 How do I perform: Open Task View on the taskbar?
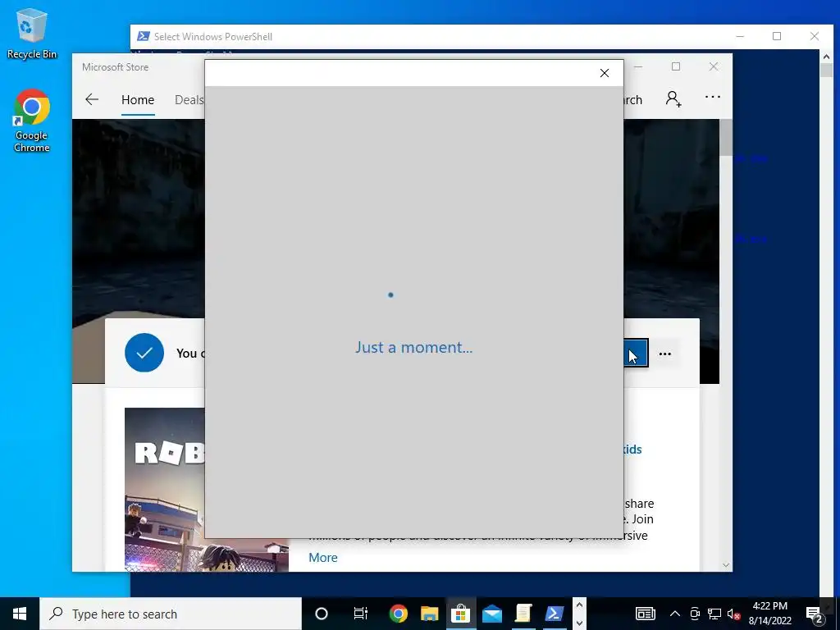(x=361, y=614)
